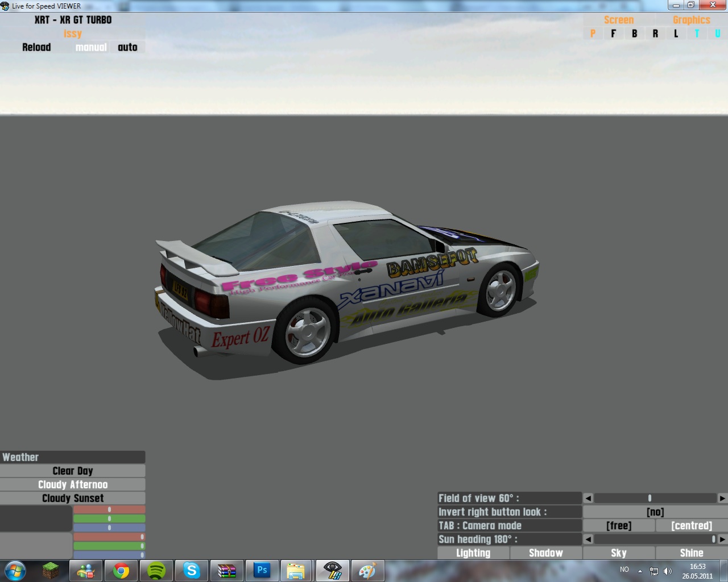Select the LFS Viewer eye taskbar icon

coord(332,571)
